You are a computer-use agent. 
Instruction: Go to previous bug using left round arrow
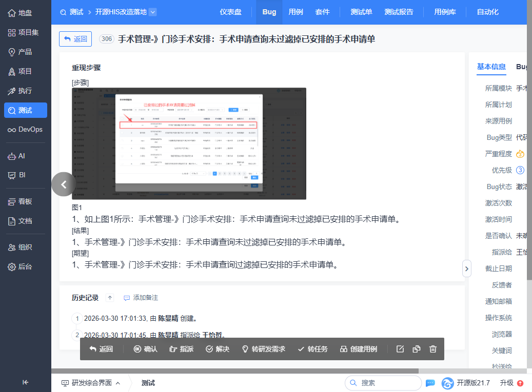pyautogui.click(x=64, y=184)
